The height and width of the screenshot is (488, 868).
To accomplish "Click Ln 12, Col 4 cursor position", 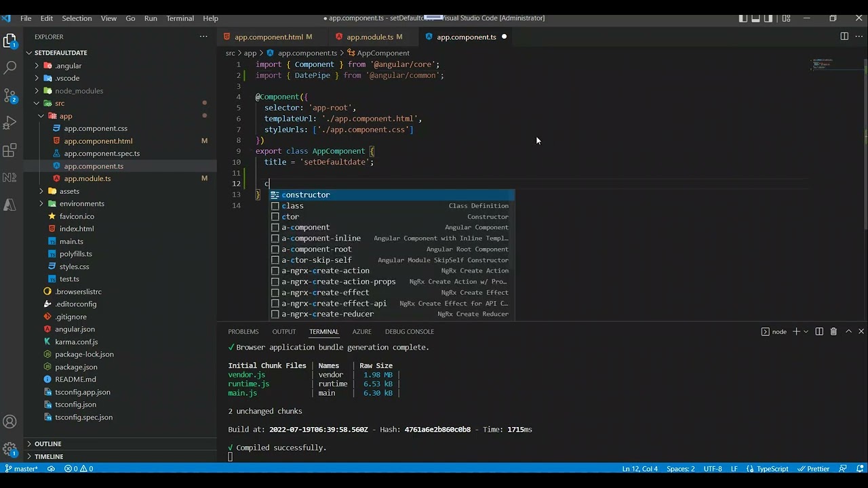I will coord(640,468).
